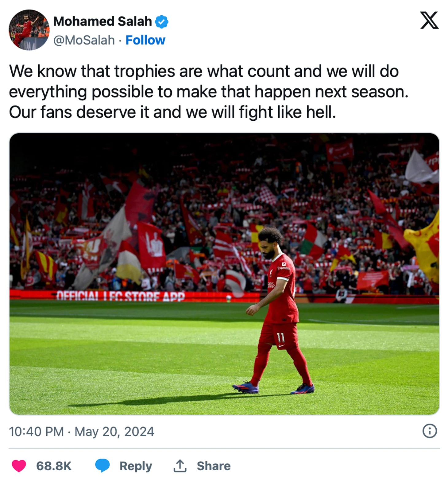Open Mohamed Salah's profile avatar
This screenshot has height=478, width=448.
tap(29, 30)
